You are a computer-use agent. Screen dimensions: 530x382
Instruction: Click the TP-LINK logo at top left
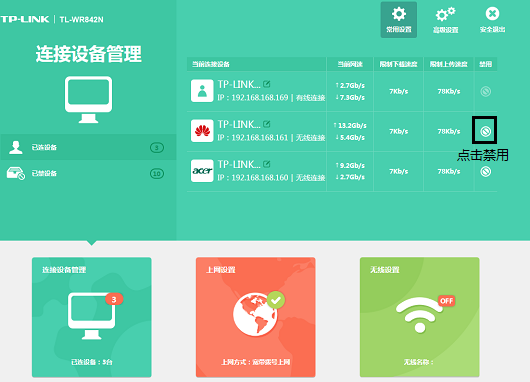coord(25,19)
